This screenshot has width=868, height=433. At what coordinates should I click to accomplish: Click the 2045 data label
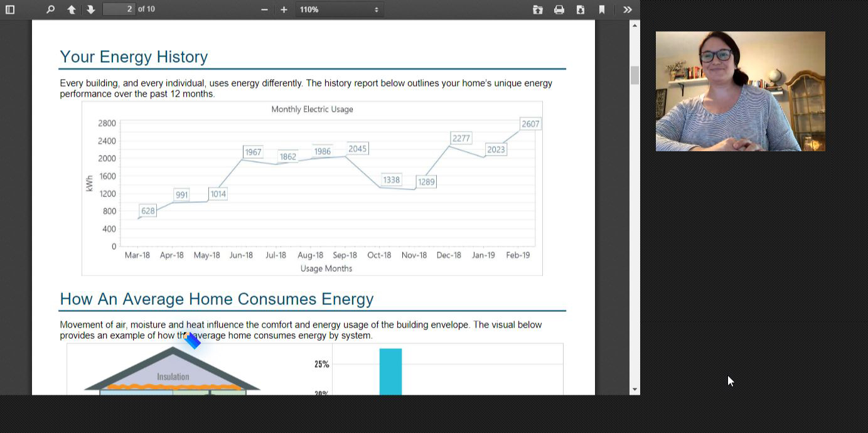[357, 149]
